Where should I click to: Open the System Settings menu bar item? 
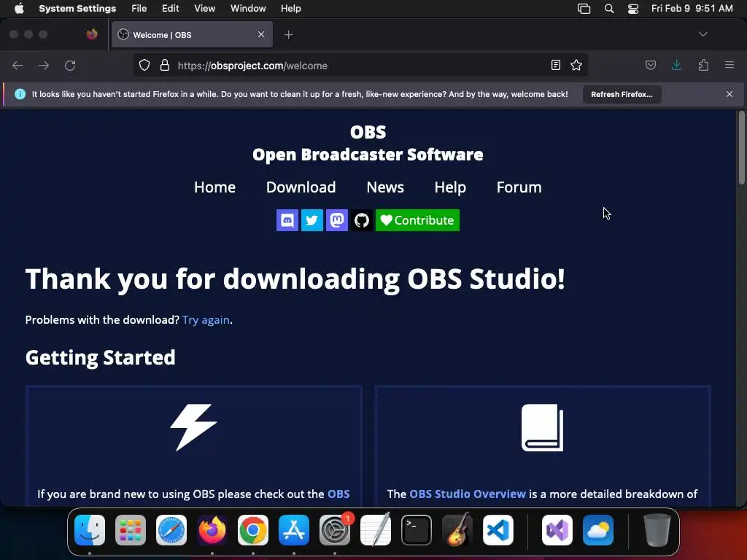pyautogui.click(x=77, y=9)
